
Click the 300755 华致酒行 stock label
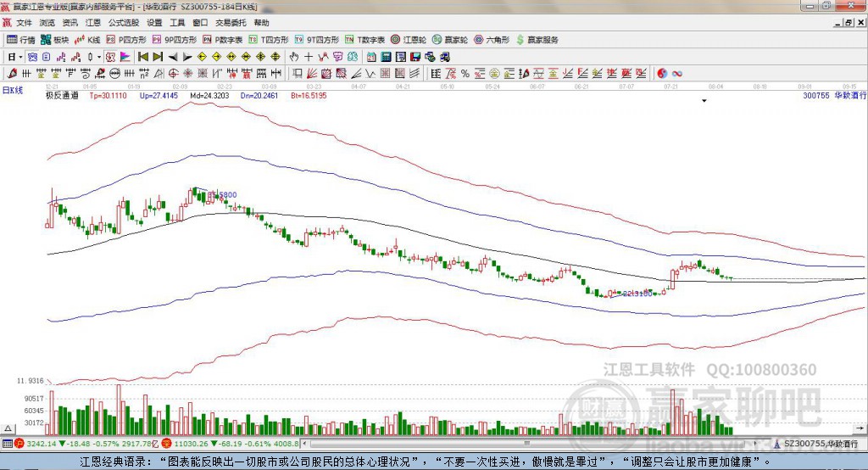tap(834, 95)
